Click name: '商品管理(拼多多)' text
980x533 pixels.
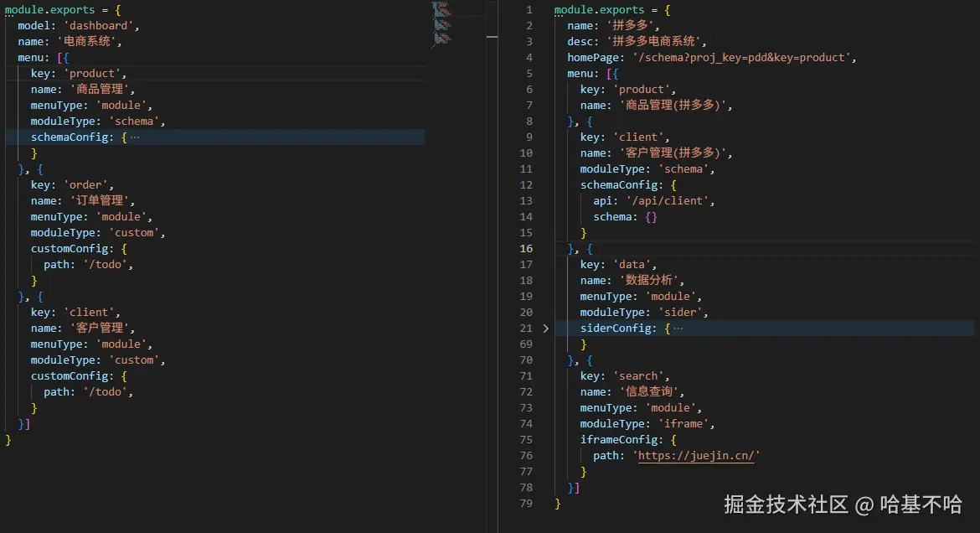tap(656, 105)
